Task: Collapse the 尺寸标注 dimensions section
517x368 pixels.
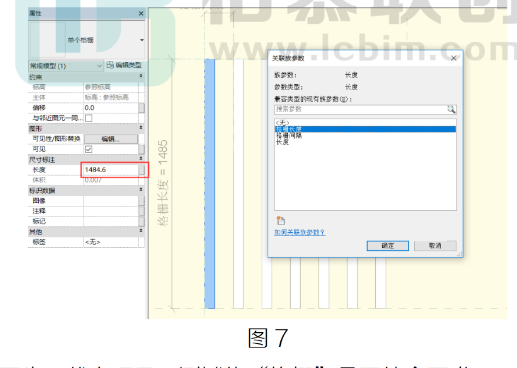Action: pos(141,159)
